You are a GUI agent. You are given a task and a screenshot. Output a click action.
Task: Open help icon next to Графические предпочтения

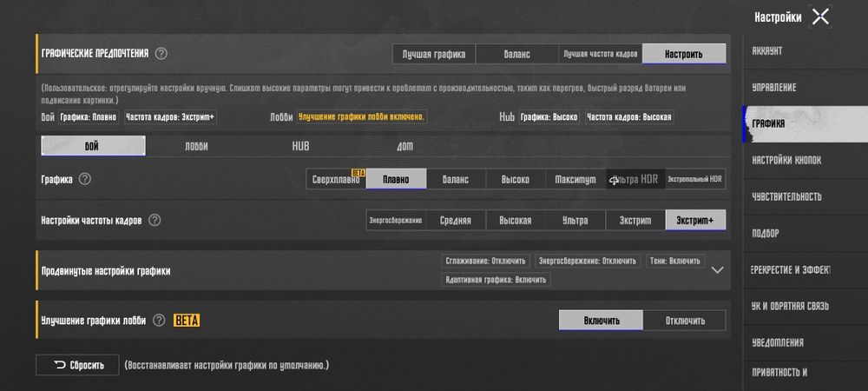pos(161,54)
